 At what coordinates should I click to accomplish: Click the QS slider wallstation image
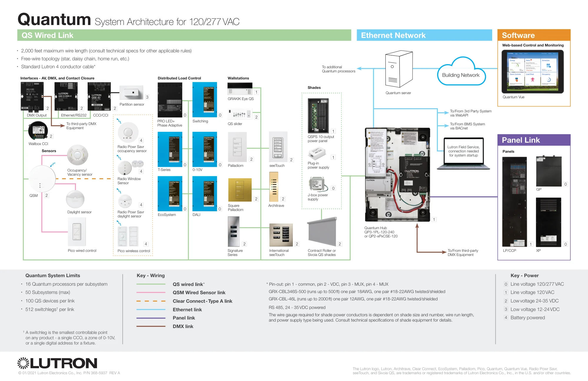[240, 114]
